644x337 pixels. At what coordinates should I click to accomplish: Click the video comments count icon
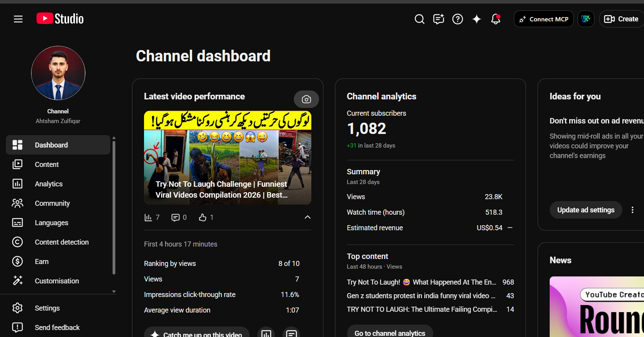pyautogui.click(x=175, y=217)
